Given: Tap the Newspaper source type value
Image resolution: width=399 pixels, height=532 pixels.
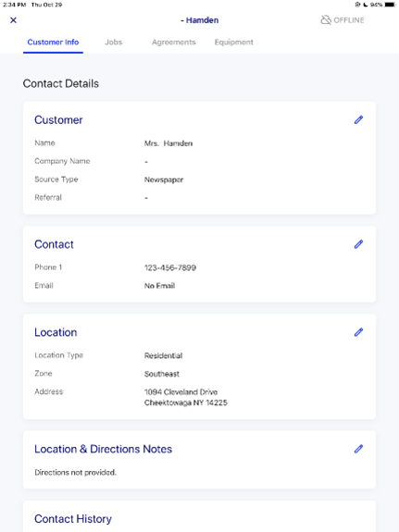Looking at the screenshot, I should pyautogui.click(x=164, y=179).
